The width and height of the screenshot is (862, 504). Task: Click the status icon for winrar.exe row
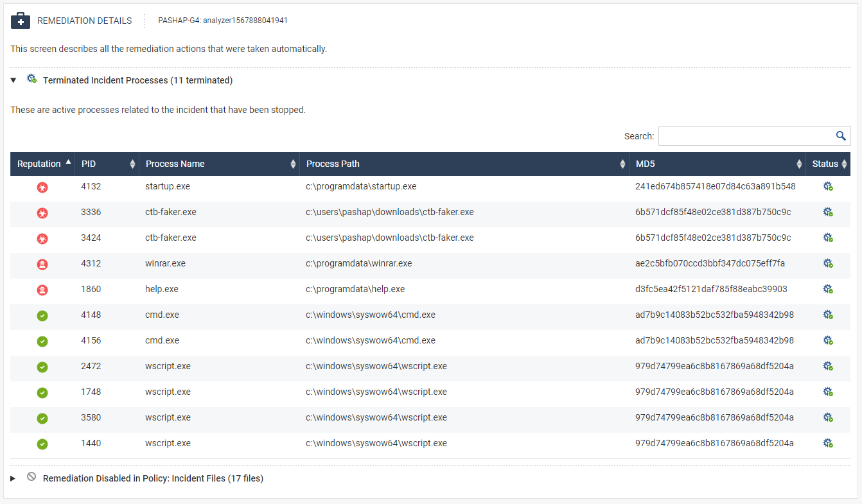828,264
